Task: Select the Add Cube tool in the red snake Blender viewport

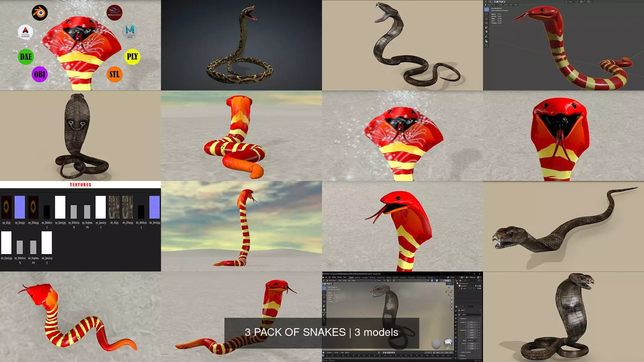Action: pyautogui.click(x=486, y=46)
